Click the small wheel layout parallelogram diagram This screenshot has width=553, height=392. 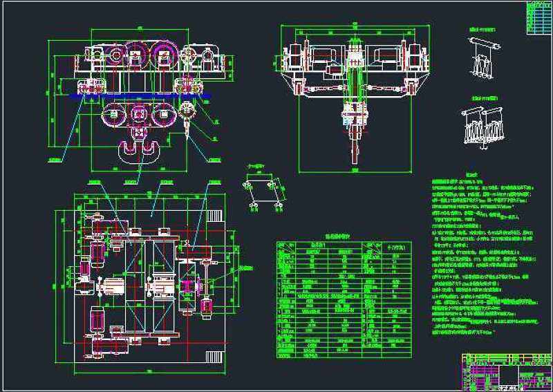tap(265, 192)
